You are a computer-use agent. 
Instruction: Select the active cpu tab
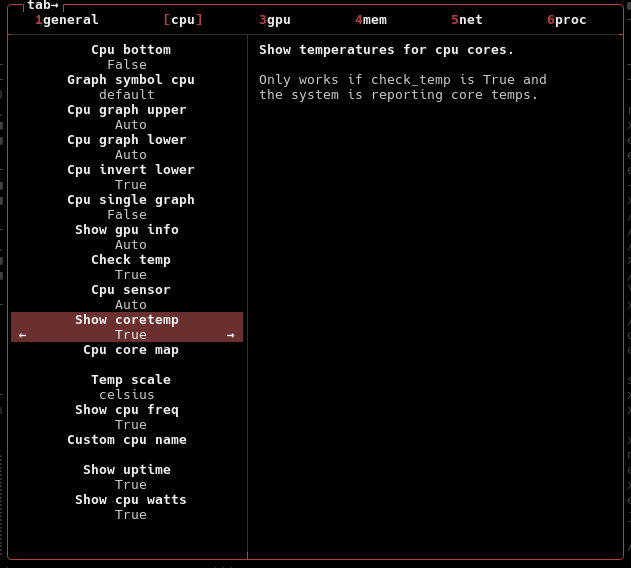(x=183, y=20)
